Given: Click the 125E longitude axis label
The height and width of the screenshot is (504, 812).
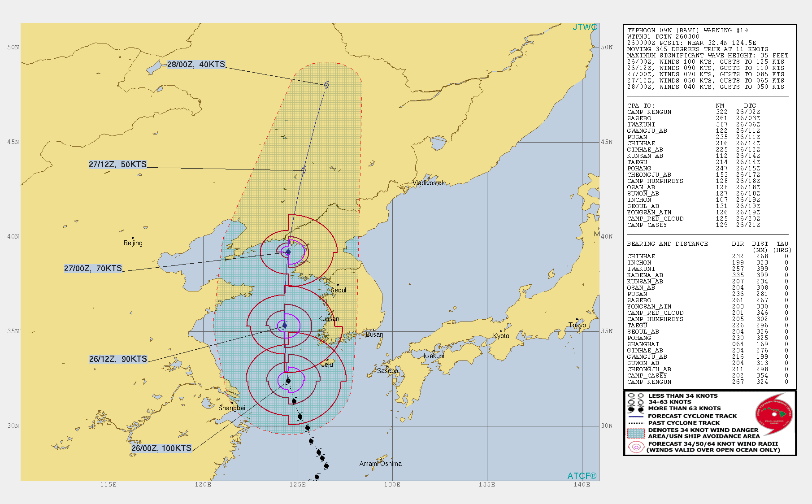Looking at the screenshot, I should [297, 485].
